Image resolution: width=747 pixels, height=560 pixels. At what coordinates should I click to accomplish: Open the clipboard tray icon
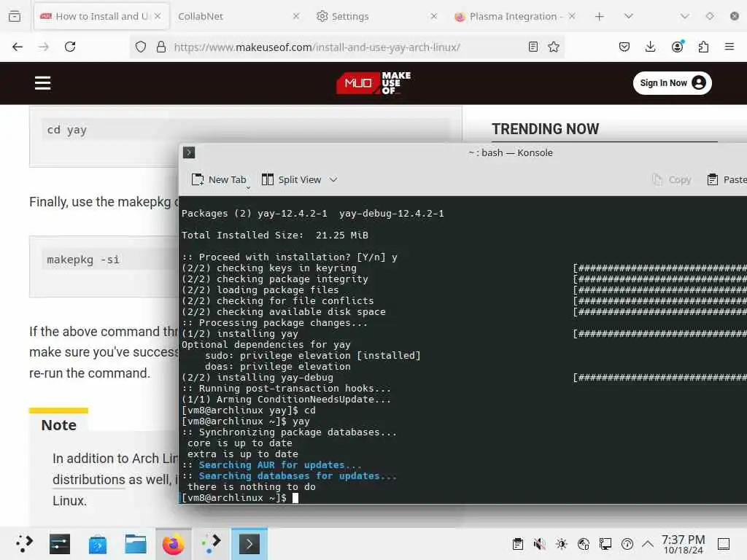pyautogui.click(x=518, y=544)
